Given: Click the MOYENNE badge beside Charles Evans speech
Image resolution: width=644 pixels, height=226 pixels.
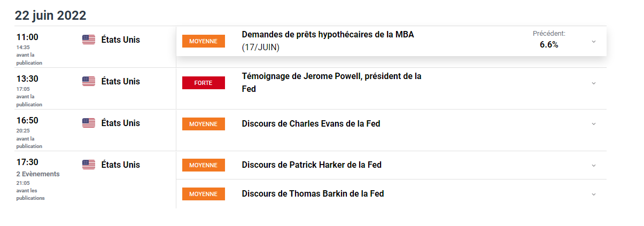Looking at the screenshot, I should [203, 124].
